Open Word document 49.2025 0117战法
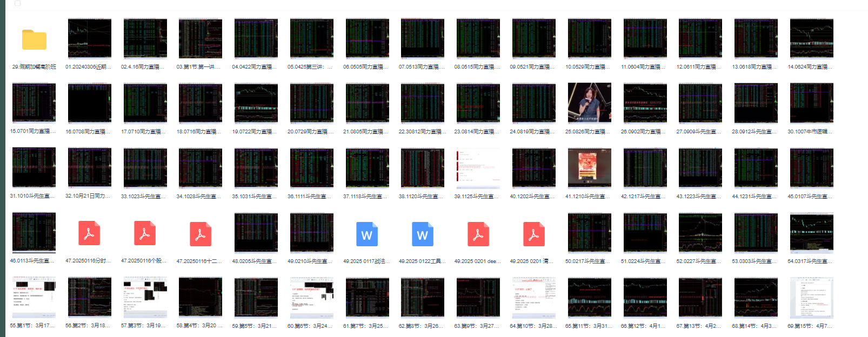This screenshot has width=868, height=337. tap(367, 233)
